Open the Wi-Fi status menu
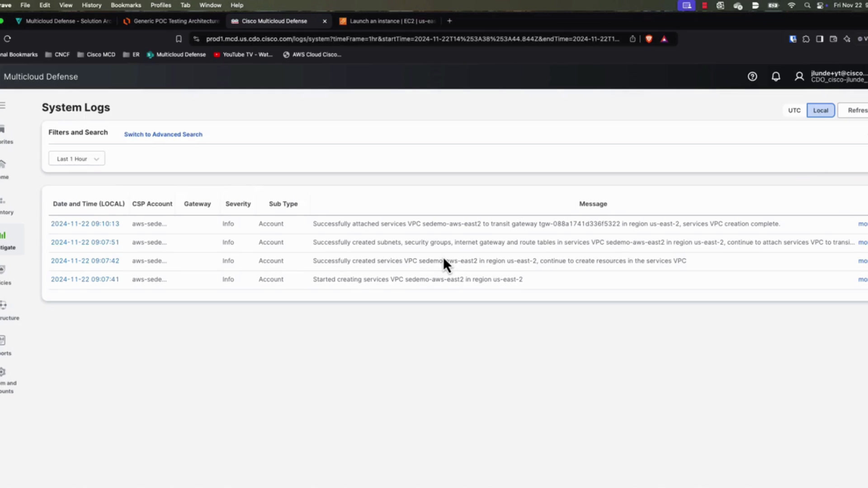 point(791,5)
